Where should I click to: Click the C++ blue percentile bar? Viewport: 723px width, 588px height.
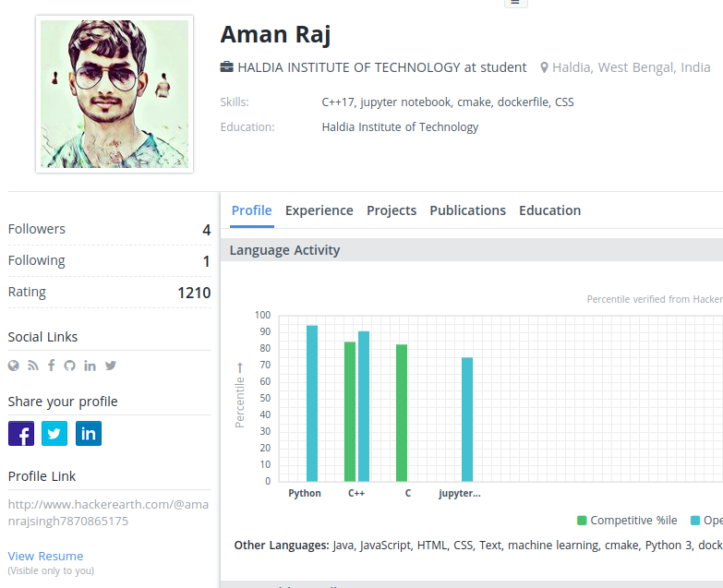coord(364,406)
